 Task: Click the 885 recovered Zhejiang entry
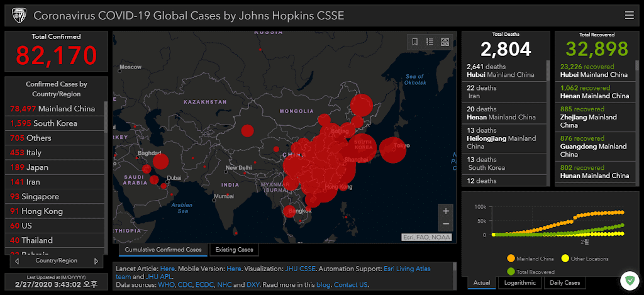coord(595,117)
